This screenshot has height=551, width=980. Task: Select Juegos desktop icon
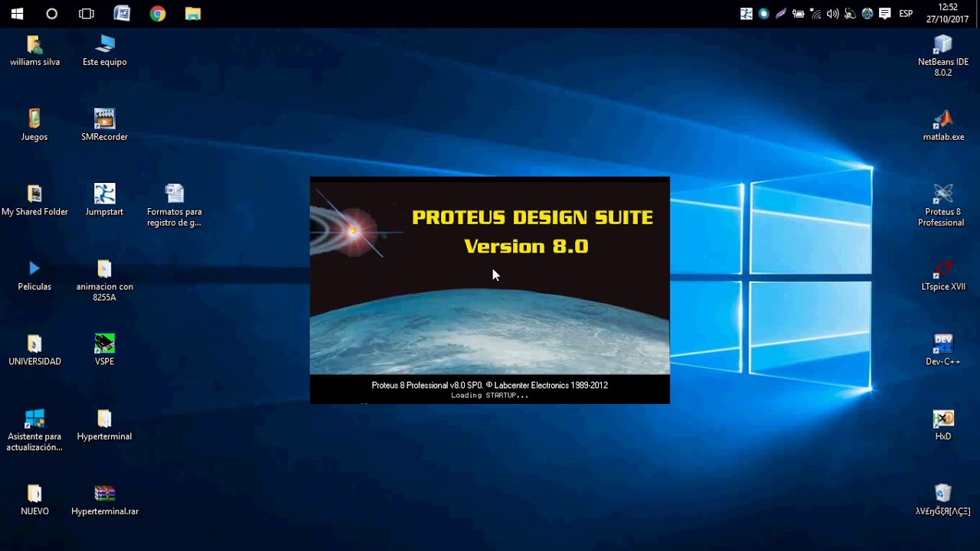pos(34,126)
